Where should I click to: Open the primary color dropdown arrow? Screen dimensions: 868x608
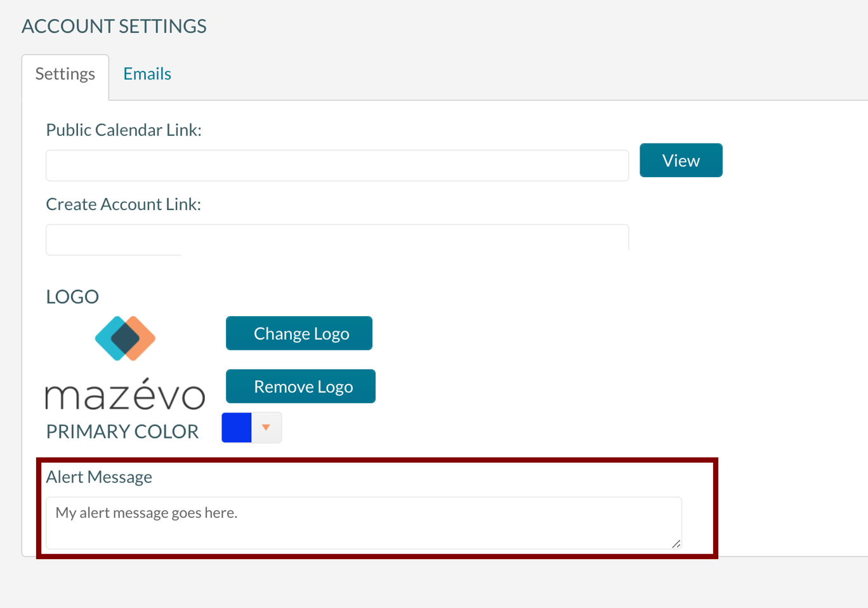[x=266, y=427]
